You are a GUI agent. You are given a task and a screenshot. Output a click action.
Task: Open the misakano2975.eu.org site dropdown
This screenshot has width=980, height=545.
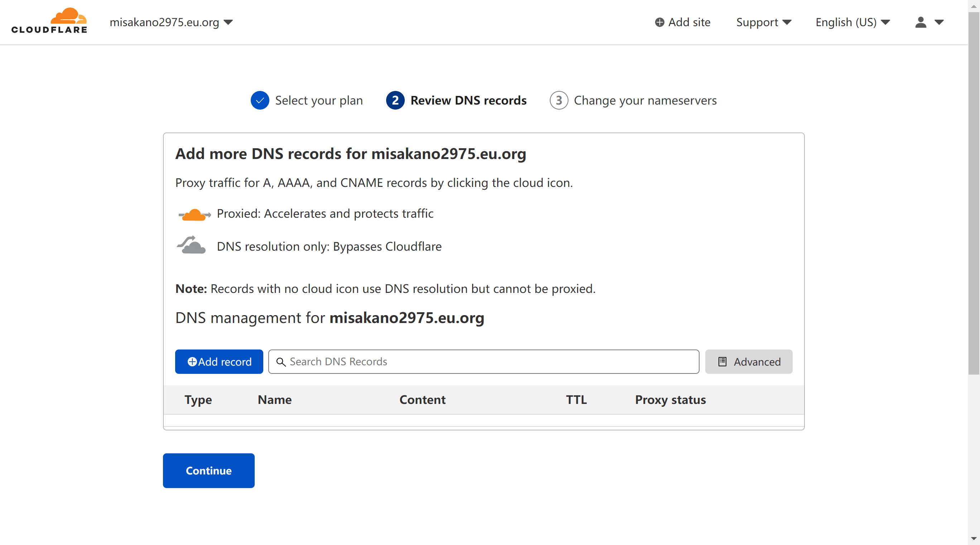click(x=171, y=23)
